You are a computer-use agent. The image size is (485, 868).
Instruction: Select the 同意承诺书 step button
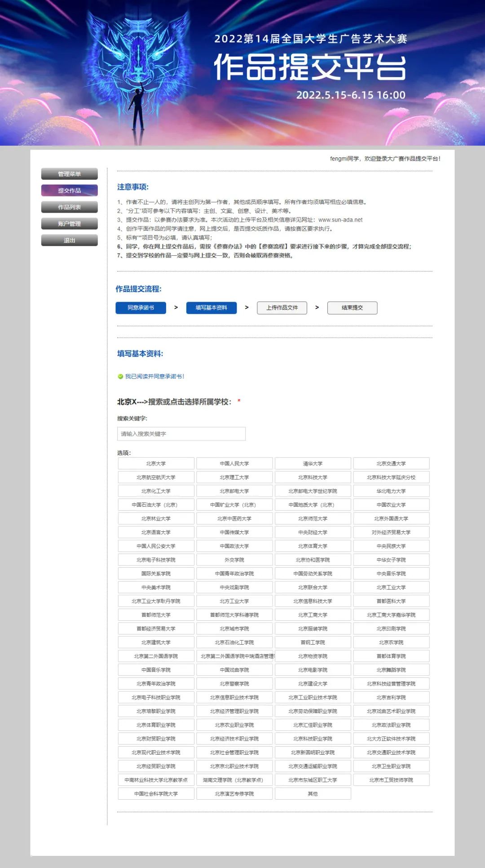pos(141,308)
